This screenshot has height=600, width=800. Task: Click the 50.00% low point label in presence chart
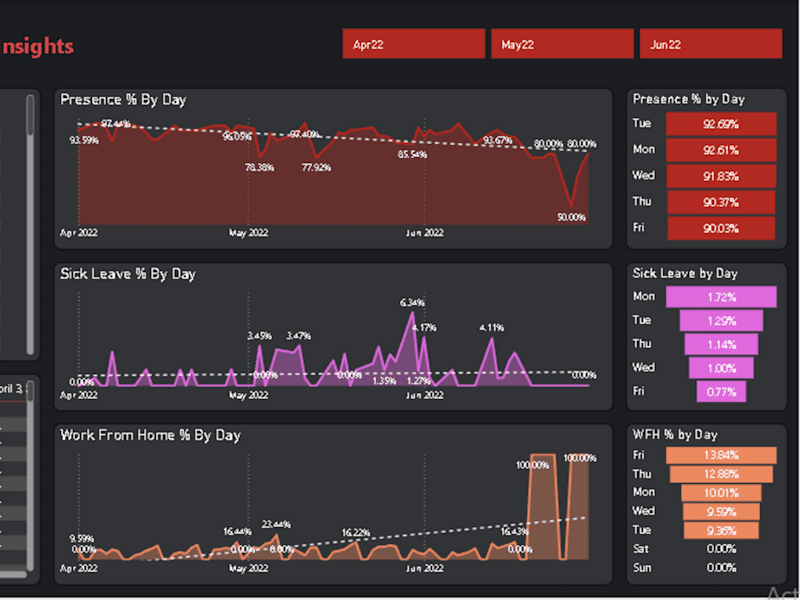click(x=571, y=218)
